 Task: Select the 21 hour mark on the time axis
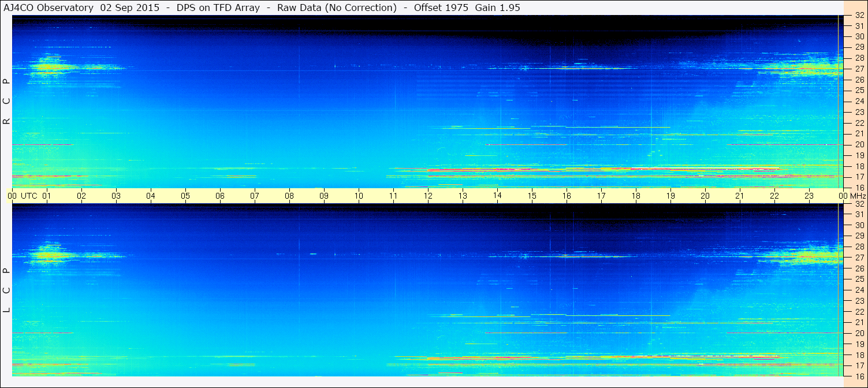pyautogui.click(x=740, y=196)
